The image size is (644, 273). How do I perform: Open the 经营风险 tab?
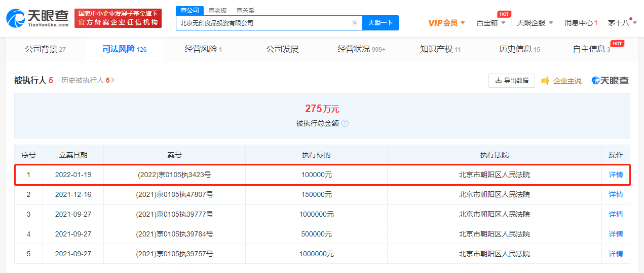tap(203, 49)
